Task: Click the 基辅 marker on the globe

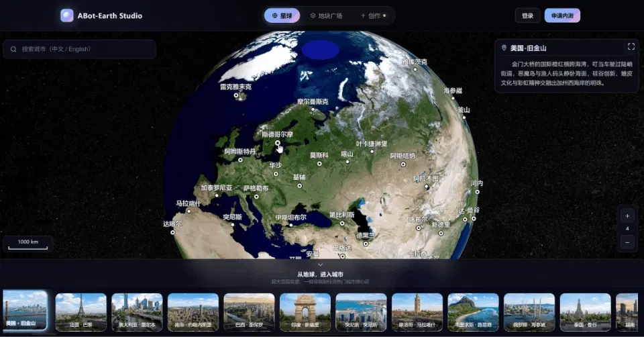Action: [299, 186]
